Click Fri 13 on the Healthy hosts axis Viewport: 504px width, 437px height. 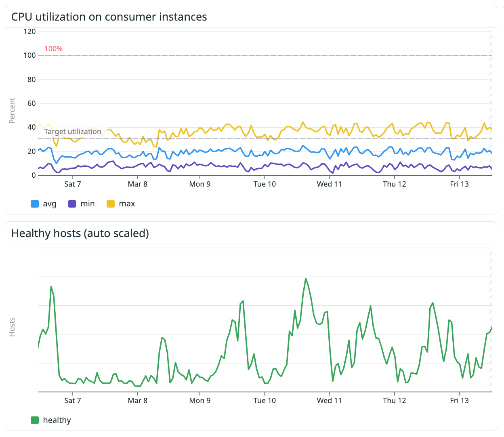[460, 401]
